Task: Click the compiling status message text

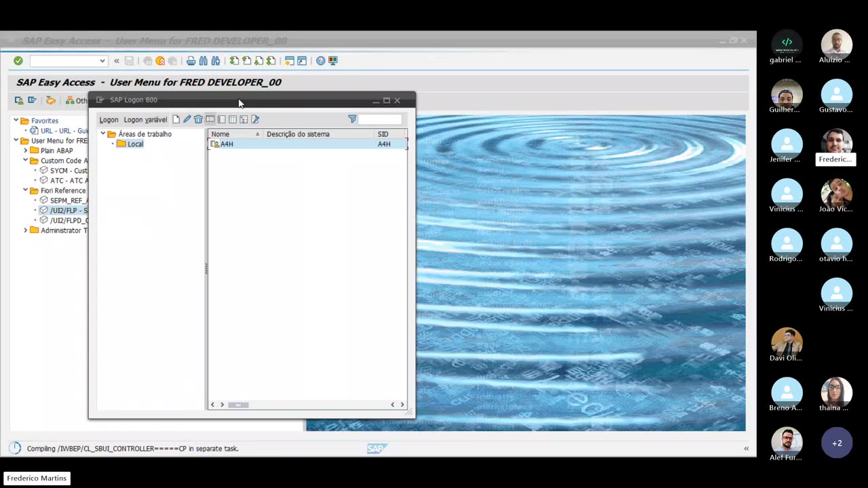Action: pyautogui.click(x=133, y=449)
